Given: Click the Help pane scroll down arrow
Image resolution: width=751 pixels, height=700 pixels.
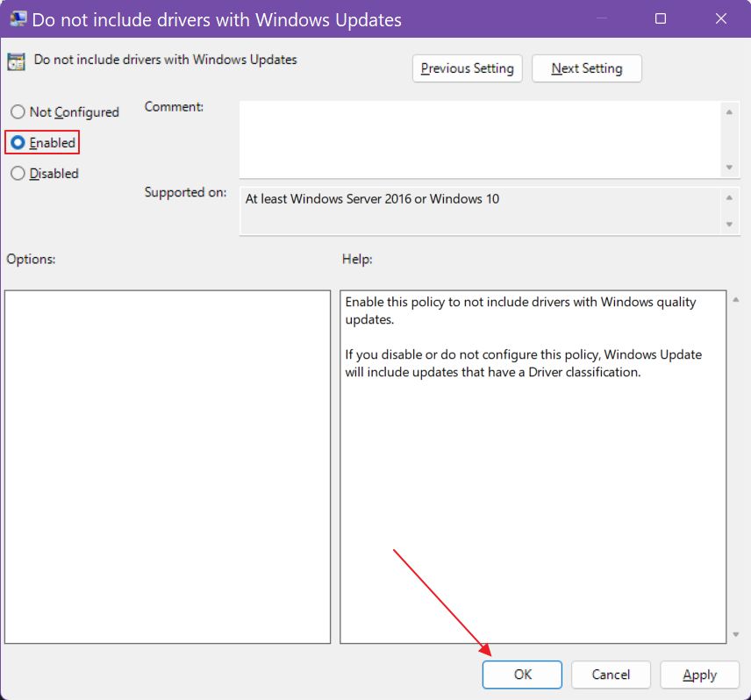Looking at the screenshot, I should [736, 635].
